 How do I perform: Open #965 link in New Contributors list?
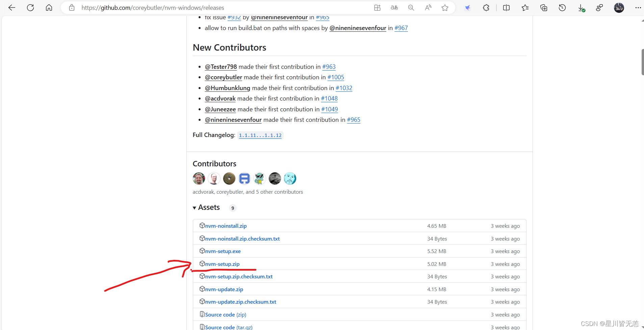[x=354, y=120]
